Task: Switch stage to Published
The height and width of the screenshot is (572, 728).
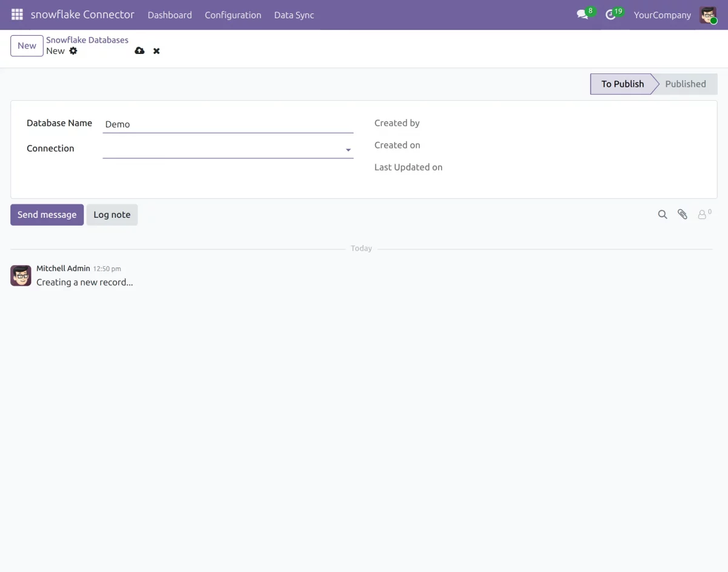Action: (x=685, y=84)
